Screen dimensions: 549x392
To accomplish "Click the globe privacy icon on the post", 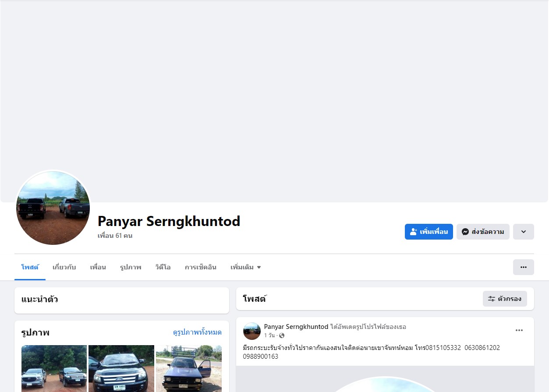I will click(x=282, y=335).
